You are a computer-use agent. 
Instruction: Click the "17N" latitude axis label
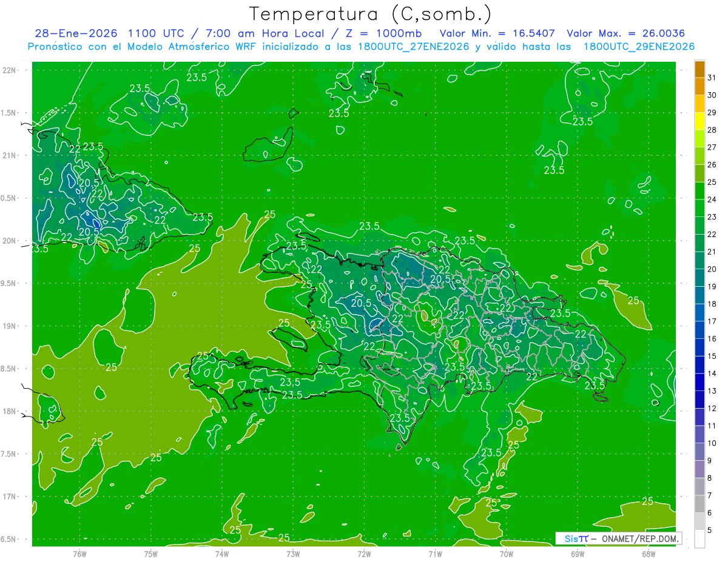[x=10, y=497]
